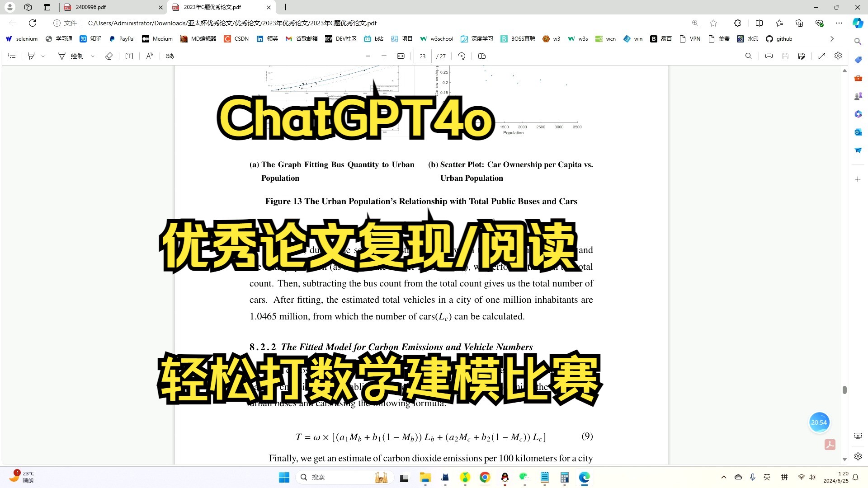Search within the PDF document
Screen dimensions: 868x488
pyautogui.click(x=749, y=56)
